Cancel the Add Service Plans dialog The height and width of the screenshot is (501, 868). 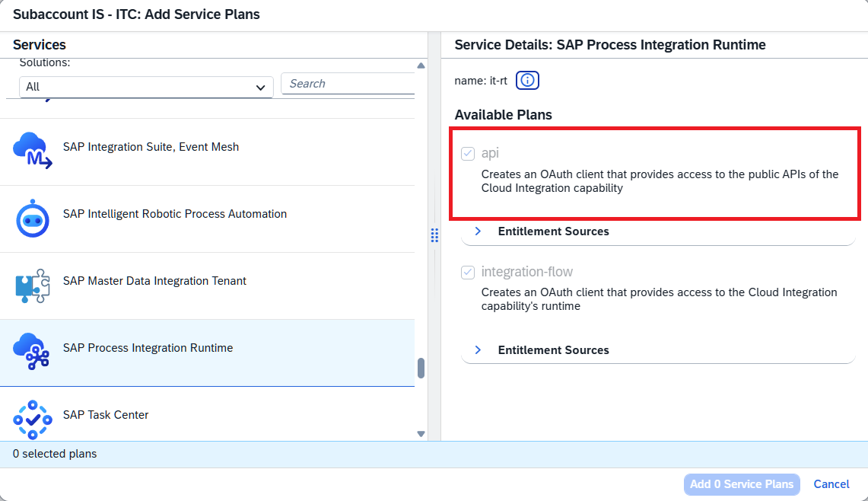(x=831, y=484)
